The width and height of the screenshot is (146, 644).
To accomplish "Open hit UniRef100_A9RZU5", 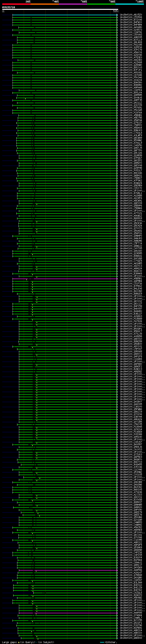I will 131,37.
